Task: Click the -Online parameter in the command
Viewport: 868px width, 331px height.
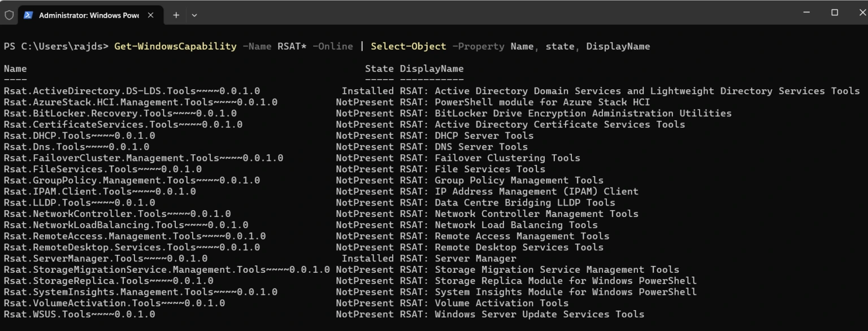Action: tap(332, 46)
